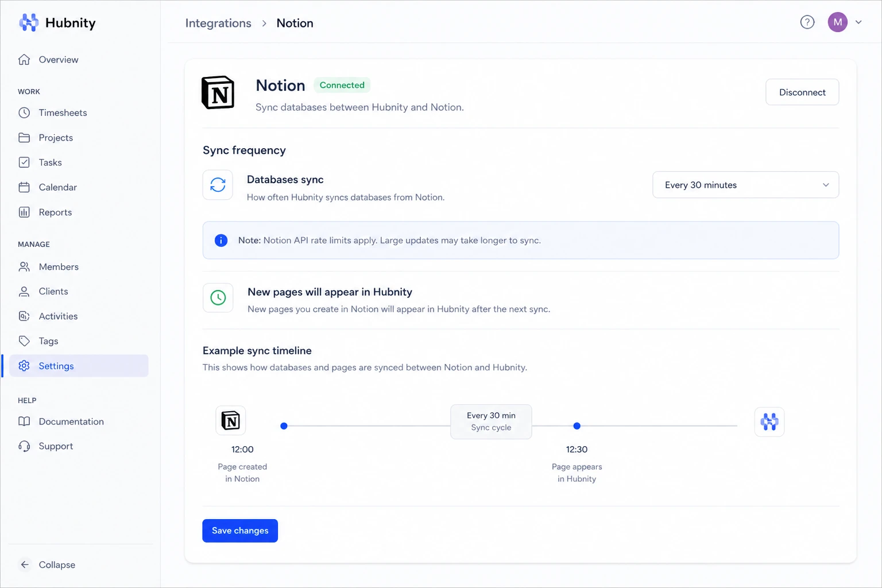Click the Activities sidebar icon
This screenshot has width=882, height=588.
(x=24, y=316)
